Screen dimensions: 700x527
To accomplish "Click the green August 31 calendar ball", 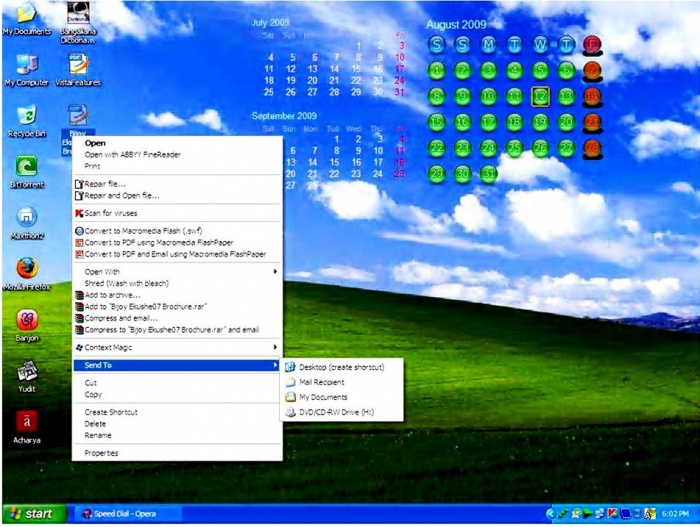I will (488, 174).
